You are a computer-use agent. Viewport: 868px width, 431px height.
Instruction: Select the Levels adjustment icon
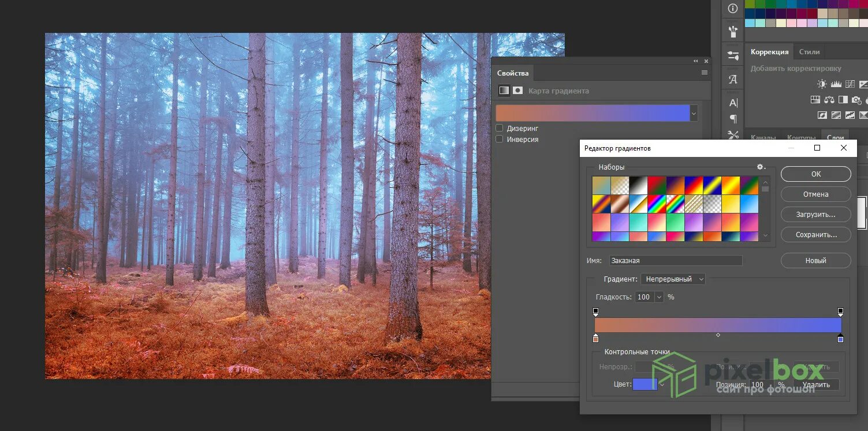[x=836, y=84]
